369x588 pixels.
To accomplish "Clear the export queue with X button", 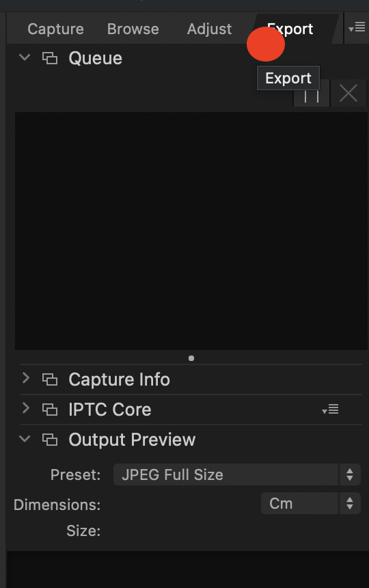I will click(348, 93).
